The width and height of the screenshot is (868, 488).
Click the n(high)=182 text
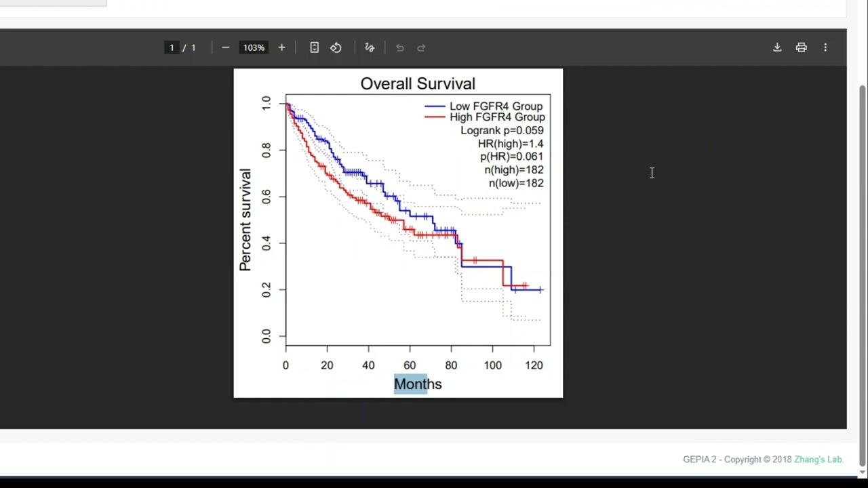[x=513, y=170]
